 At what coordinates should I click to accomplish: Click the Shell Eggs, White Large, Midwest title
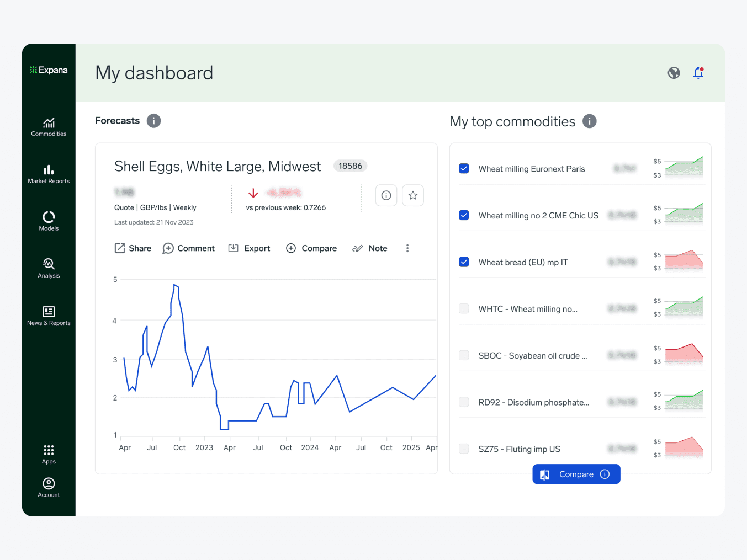click(218, 167)
